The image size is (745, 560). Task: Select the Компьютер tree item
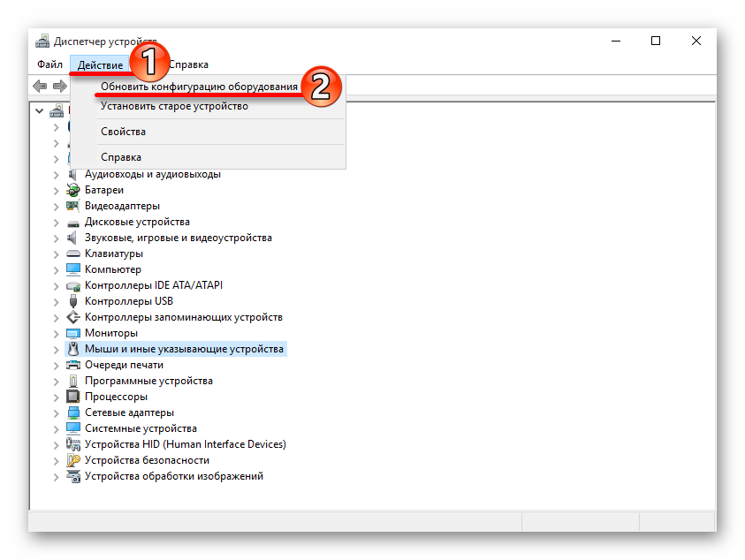(x=112, y=269)
